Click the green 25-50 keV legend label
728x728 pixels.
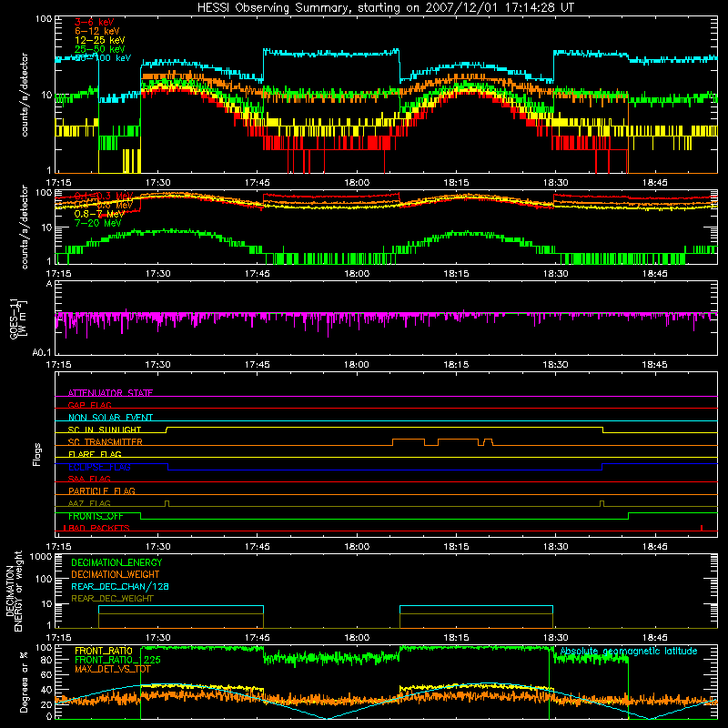tap(99, 49)
